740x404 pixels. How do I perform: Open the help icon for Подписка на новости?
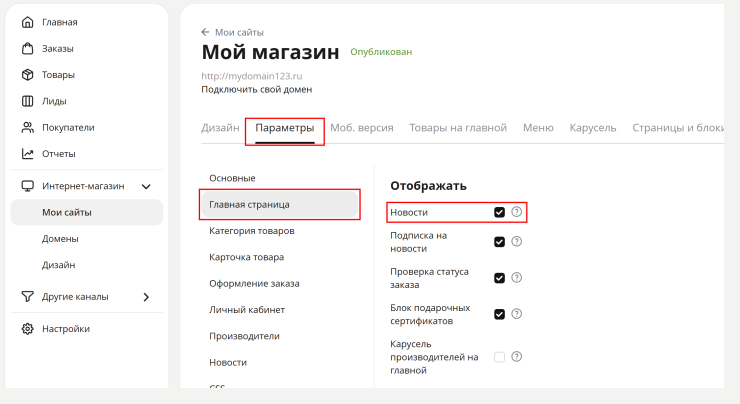click(x=517, y=242)
